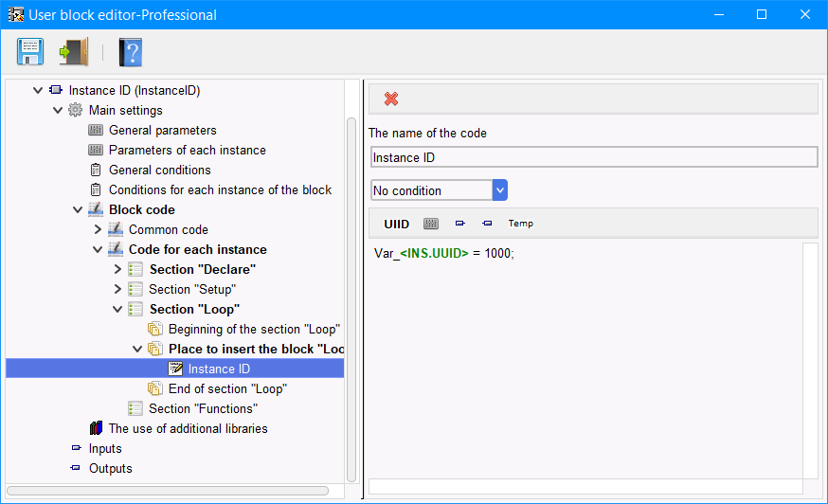The height and width of the screenshot is (504, 828).
Task: Open help using the question mark book icon
Action: [131, 52]
